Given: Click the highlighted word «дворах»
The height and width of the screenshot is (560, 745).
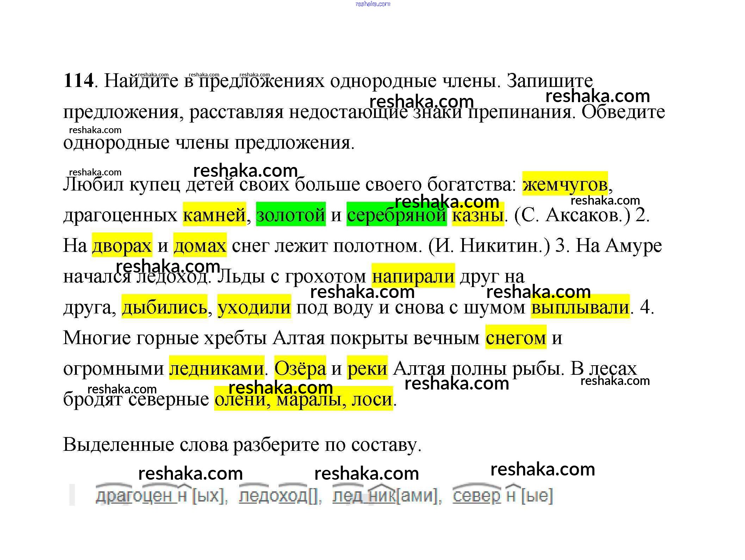Looking at the screenshot, I should coord(122,245).
